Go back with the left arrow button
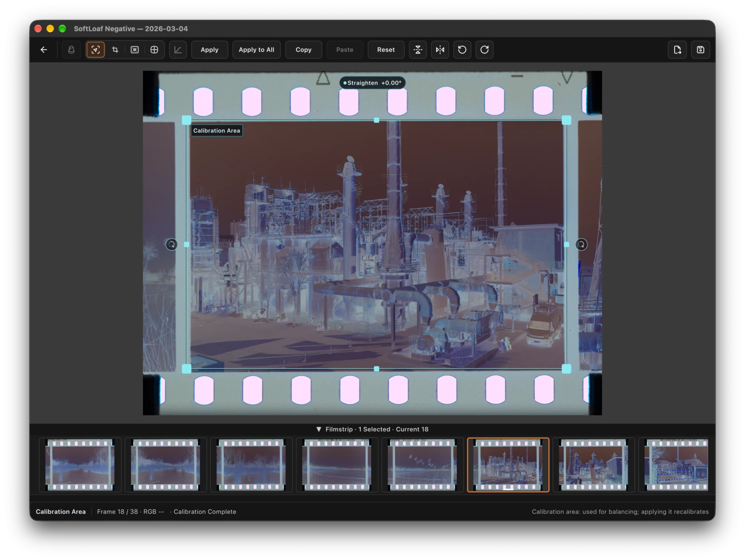Viewport: 745px width, 560px height. coord(44,50)
